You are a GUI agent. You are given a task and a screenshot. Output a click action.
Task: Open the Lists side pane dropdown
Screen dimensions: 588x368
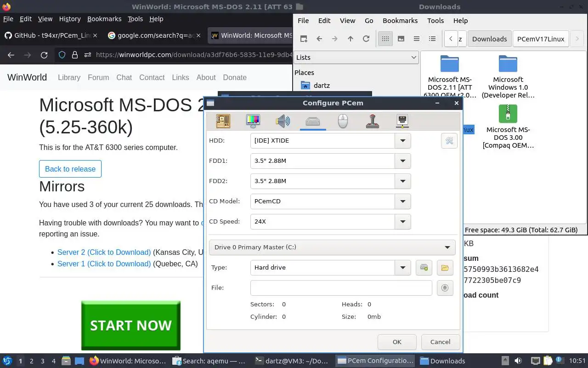click(356, 57)
